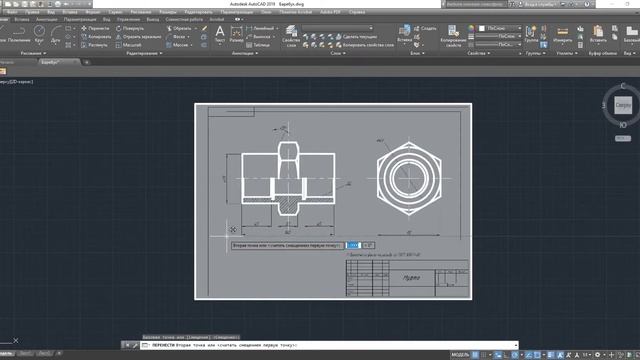This screenshot has width=640, height=360.
Task: Select the Дуга (Arc) tool
Action: point(56,34)
